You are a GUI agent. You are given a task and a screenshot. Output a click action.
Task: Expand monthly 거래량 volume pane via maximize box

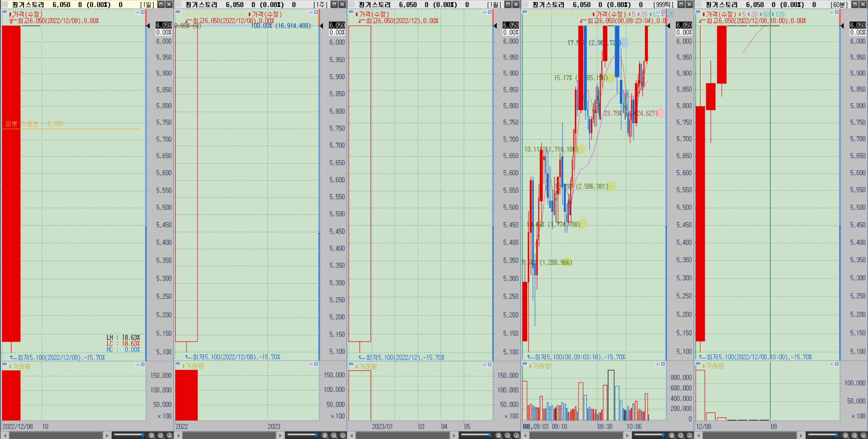coord(484,364)
